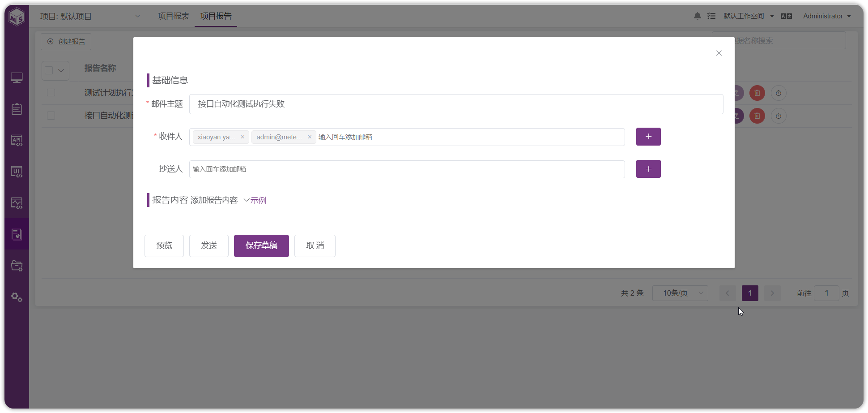This screenshot has width=868, height=413.
Task: Open the report statistics sidebar icon
Action: (17, 234)
